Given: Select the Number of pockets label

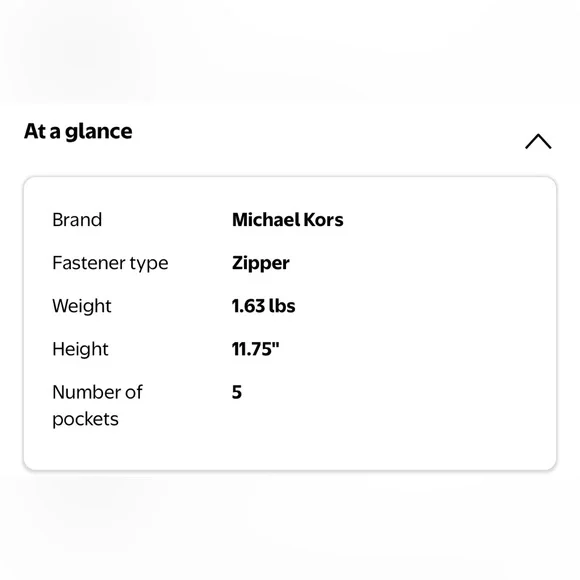Looking at the screenshot, I should (97, 406).
